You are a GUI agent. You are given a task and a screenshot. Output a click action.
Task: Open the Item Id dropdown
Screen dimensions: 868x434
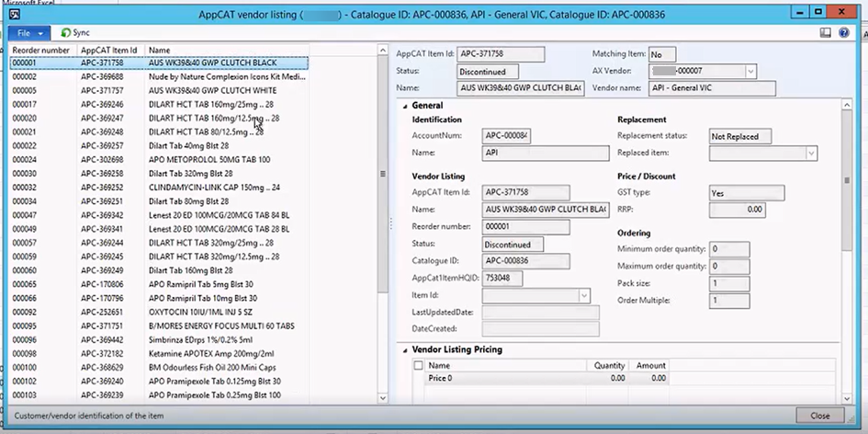click(584, 296)
